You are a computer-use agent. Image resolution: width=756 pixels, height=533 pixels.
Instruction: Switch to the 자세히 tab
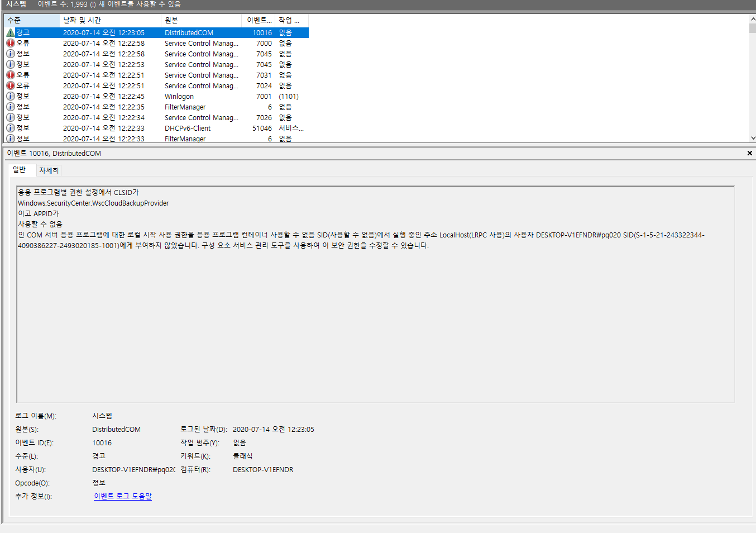49,170
